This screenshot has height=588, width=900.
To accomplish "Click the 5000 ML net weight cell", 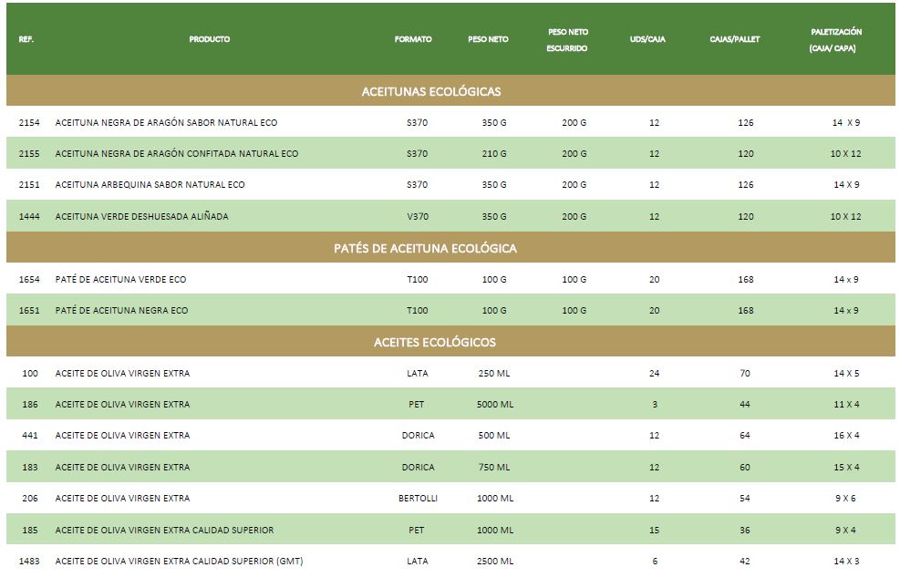I will tap(494, 404).
